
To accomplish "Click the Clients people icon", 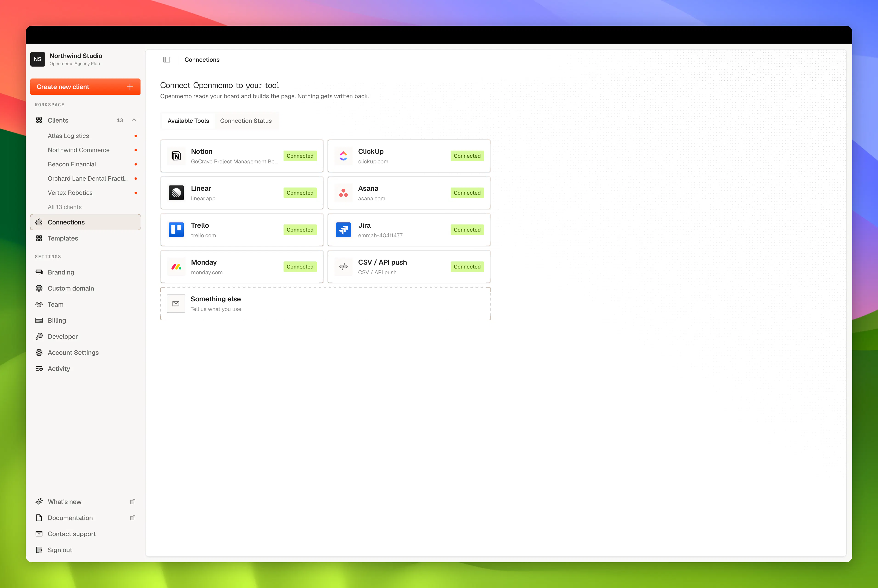I will [x=39, y=120].
